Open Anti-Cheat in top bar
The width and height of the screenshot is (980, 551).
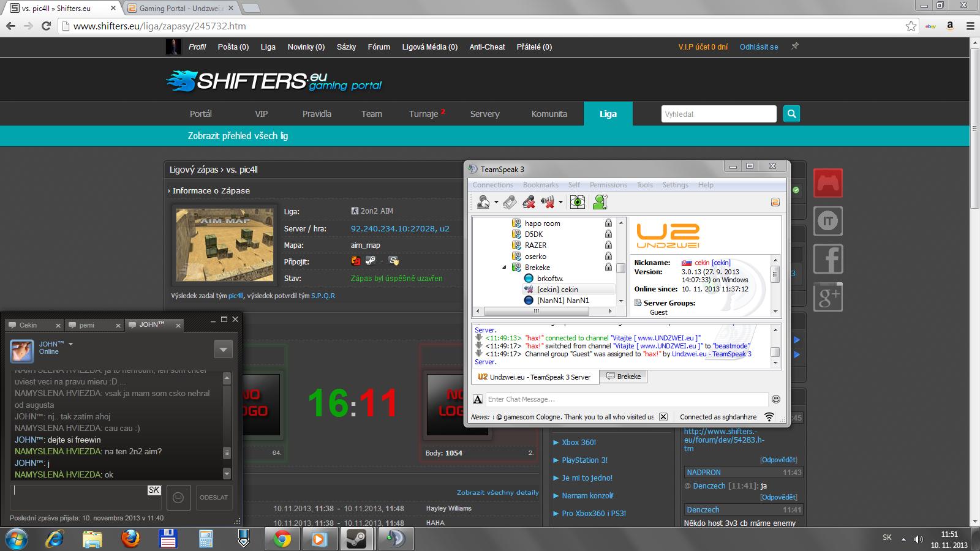pyautogui.click(x=487, y=47)
